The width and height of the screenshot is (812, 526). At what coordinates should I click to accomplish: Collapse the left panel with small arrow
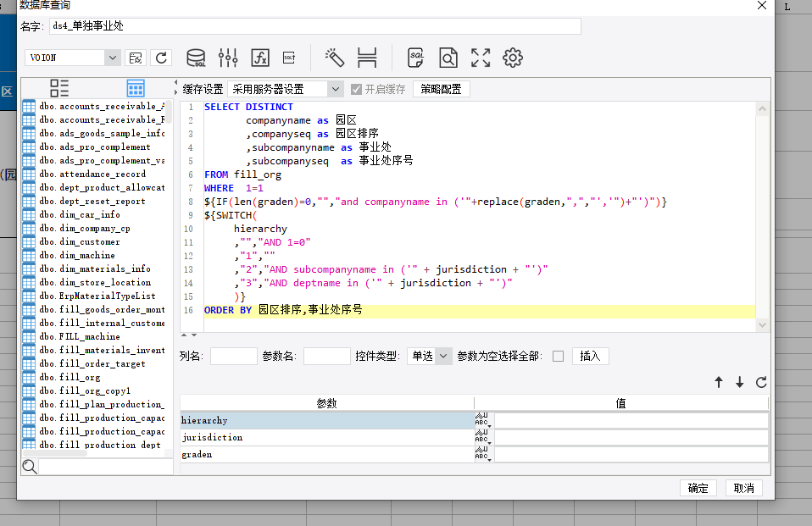176,82
